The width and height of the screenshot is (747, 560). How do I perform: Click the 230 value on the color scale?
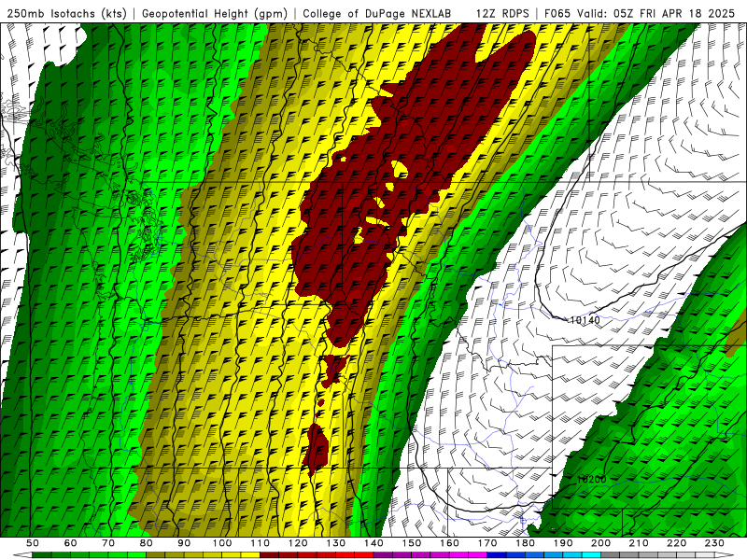pyautogui.click(x=714, y=543)
